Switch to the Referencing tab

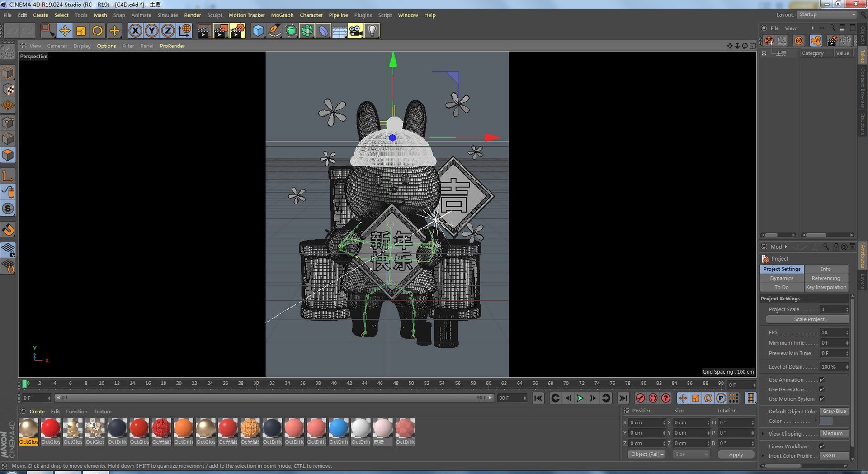826,278
